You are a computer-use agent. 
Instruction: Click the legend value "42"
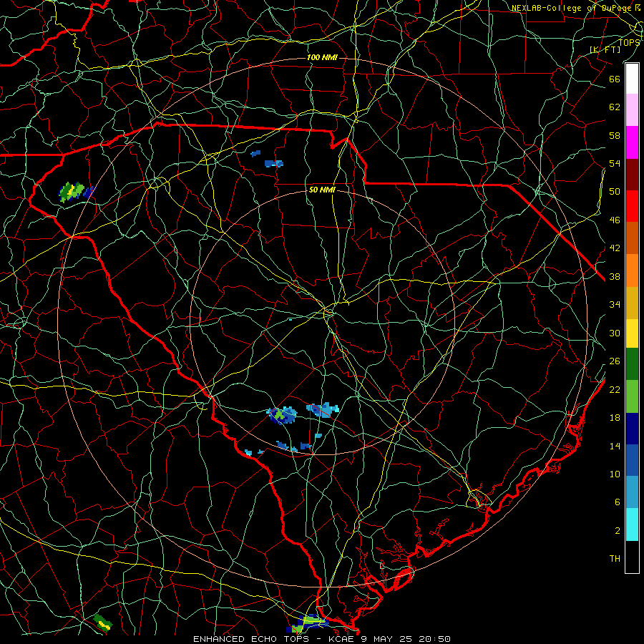[x=615, y=248]
